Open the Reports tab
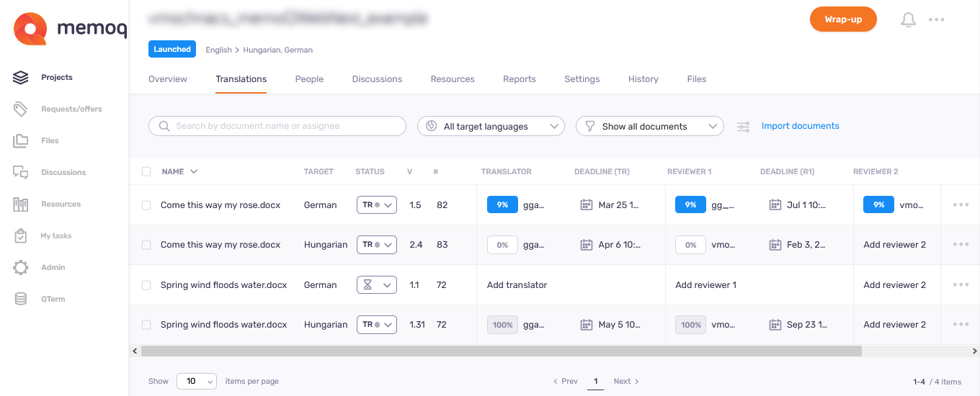980x396 pixels. coord(519,79)
